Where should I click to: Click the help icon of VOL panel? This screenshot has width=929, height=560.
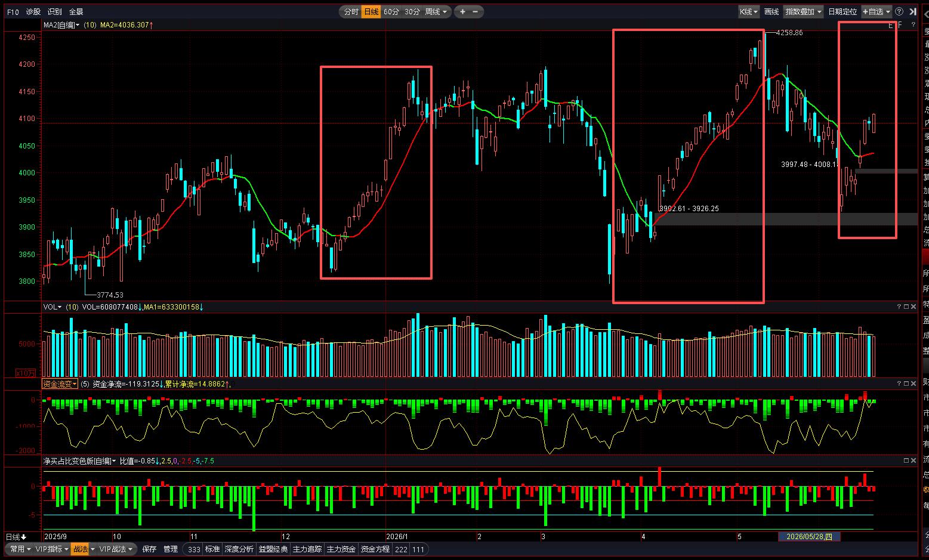point(899,307)
